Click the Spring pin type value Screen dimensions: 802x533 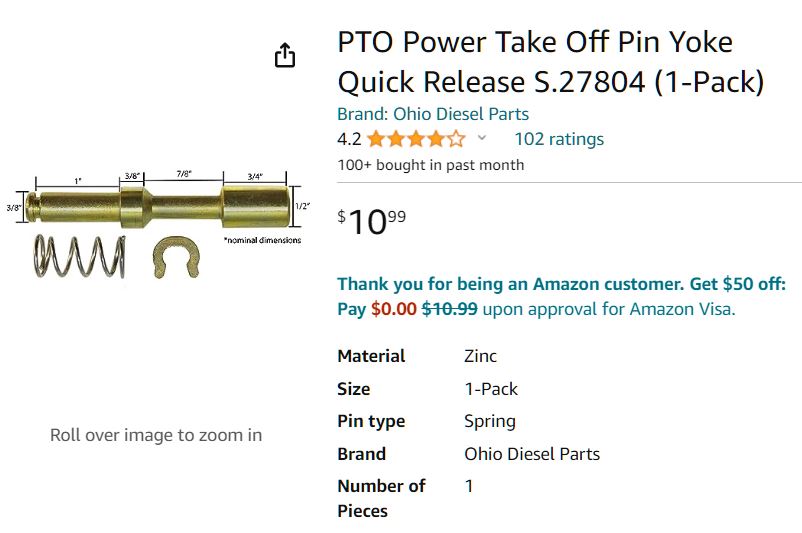coord(490,421)
